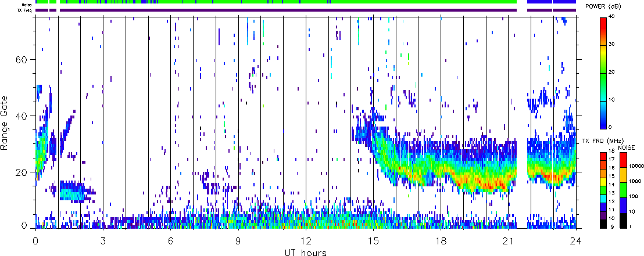Click the black bottom segment of the NOISE color bar
This screenshot has height=256, width=644.
[x=623, y=221]
